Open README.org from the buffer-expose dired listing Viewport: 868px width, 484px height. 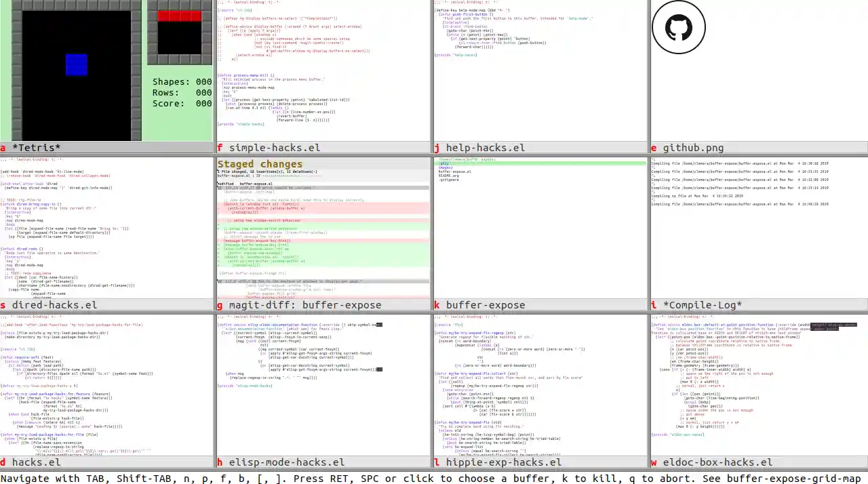[448, 175]
